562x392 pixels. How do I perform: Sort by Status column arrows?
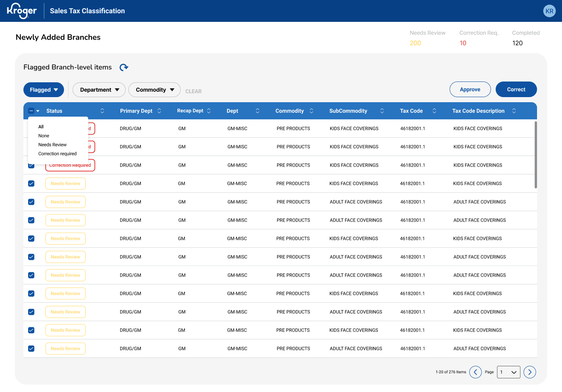pyautogui.click(x=102, y=111)
